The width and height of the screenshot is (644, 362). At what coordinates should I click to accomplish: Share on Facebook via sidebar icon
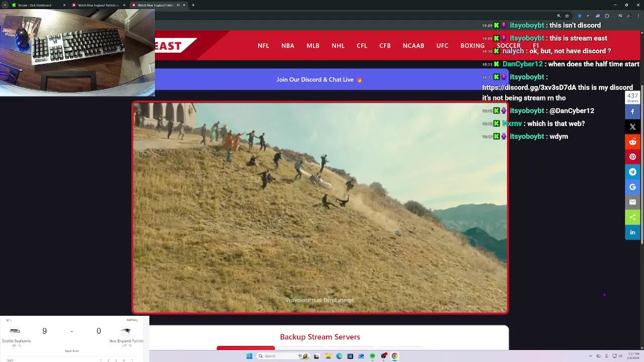pos(632,112)
